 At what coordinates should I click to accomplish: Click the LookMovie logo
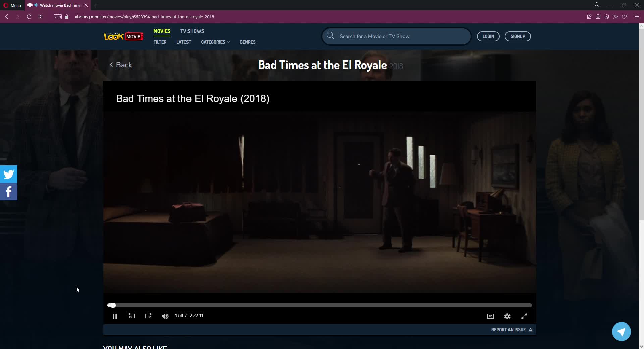(123, 36)
